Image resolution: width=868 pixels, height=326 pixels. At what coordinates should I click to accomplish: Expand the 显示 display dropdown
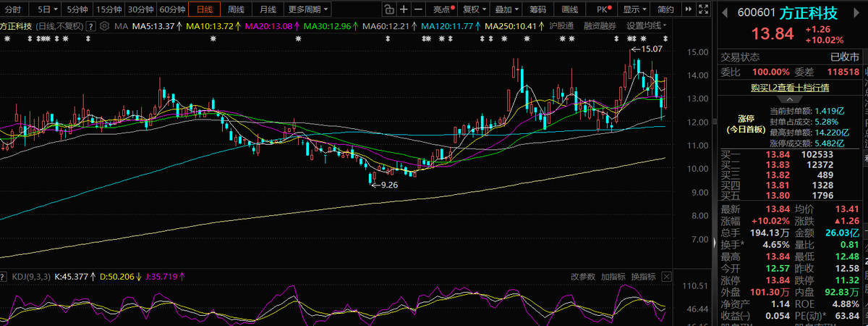635,9
